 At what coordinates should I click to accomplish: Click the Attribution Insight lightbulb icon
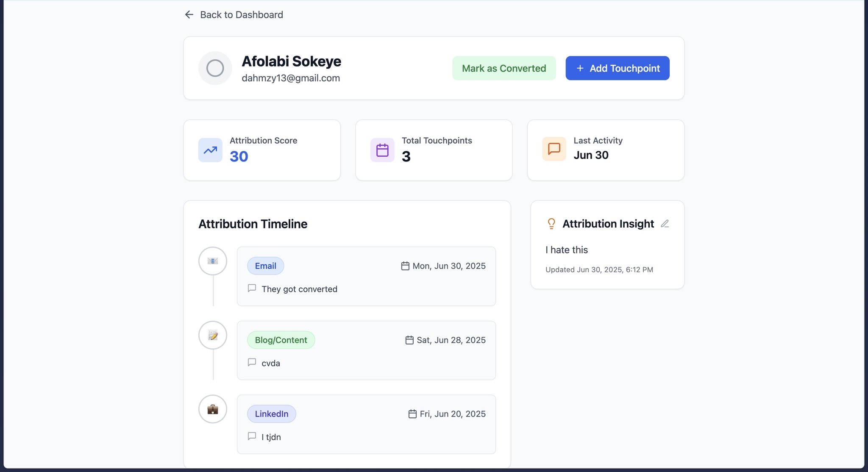pos(551,224)
